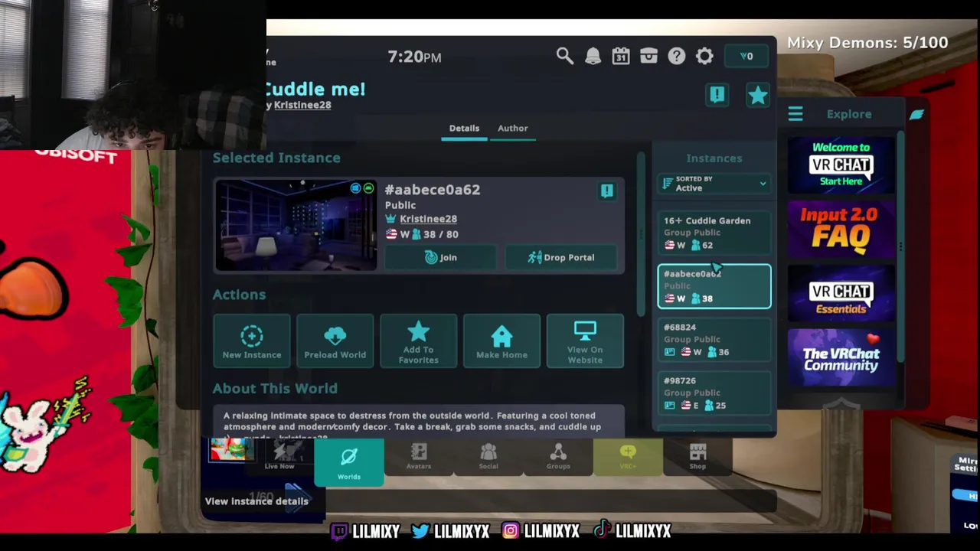Open the Sorted By Active dropdown

click(714, 184)
